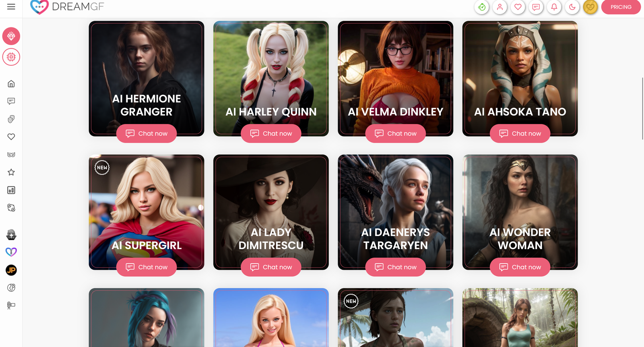Open the star sidebar item
The height and width of the screenshot is (347, 644).
click(x=11, y=172)
